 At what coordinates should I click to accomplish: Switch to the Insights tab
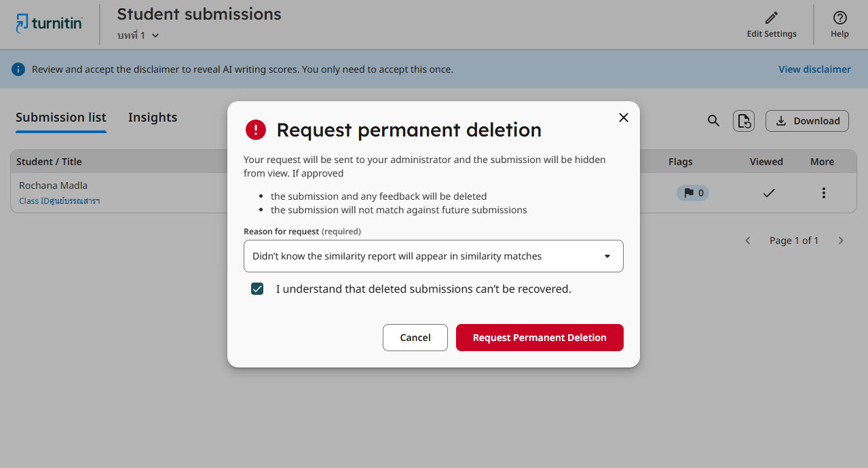(x=152, y=118)
